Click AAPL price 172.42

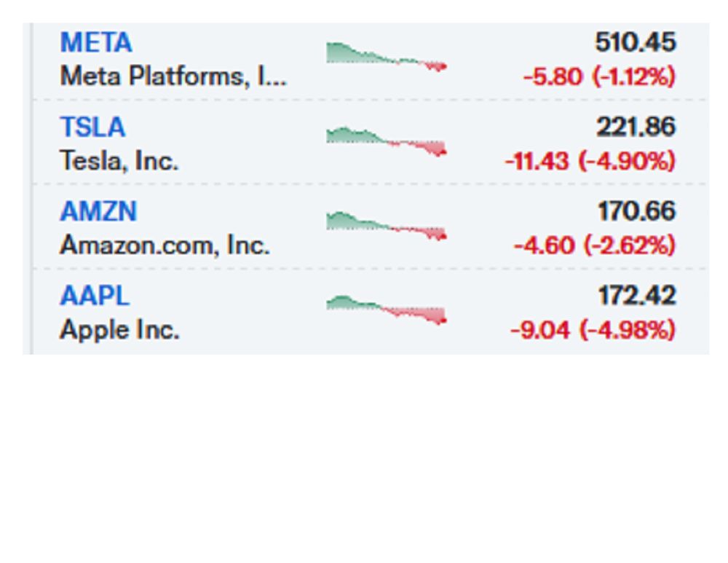tap(636, 296)
